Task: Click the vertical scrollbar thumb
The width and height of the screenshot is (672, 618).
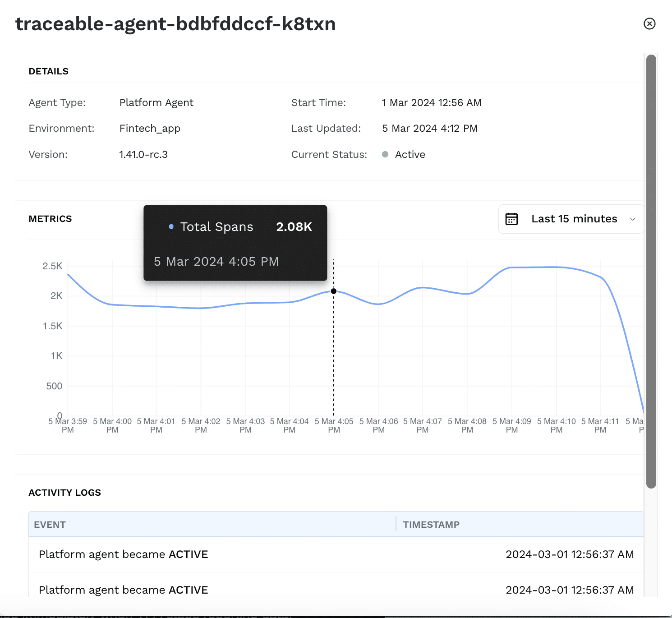Action: point(651,271)
